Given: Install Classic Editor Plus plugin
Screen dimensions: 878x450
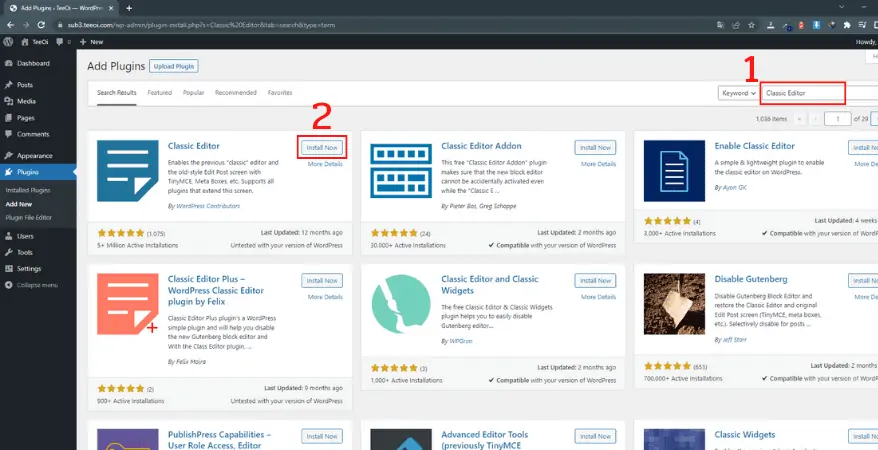Looking at the screenshot, I should [x=322, y=280].
